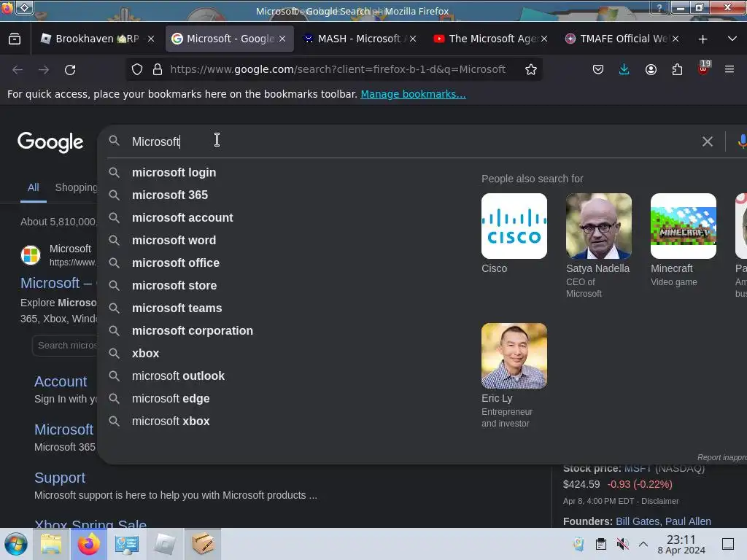This screenshot has width=747, height=560.
Task: Click the Firefox taskbar icon
Action: (89, 544)
